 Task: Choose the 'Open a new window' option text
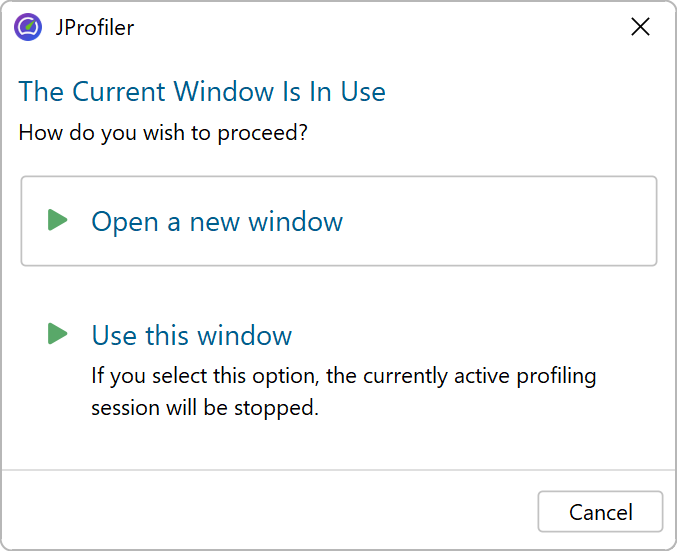click(x=217, y=221)
